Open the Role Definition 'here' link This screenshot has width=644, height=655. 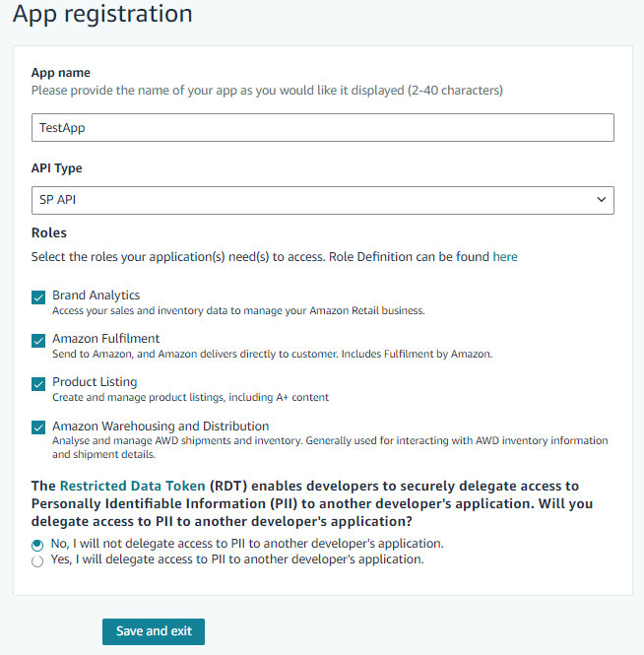click(505, 257)
